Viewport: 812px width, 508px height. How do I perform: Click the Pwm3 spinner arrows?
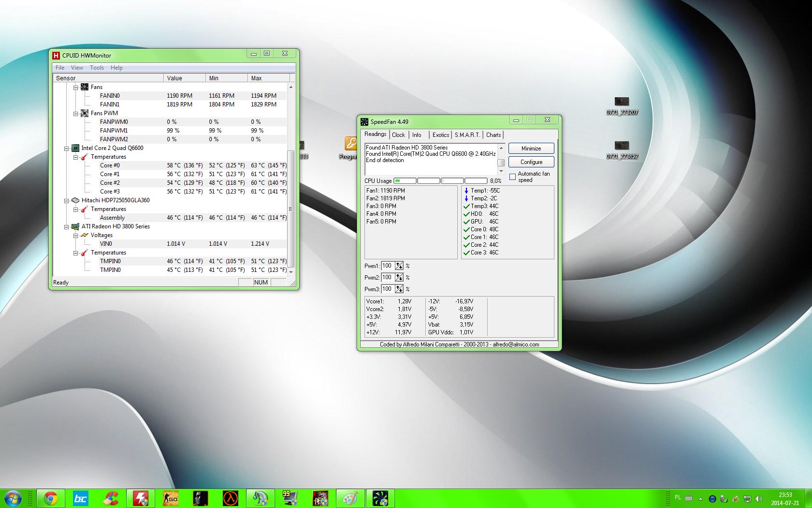pos(399,289)
